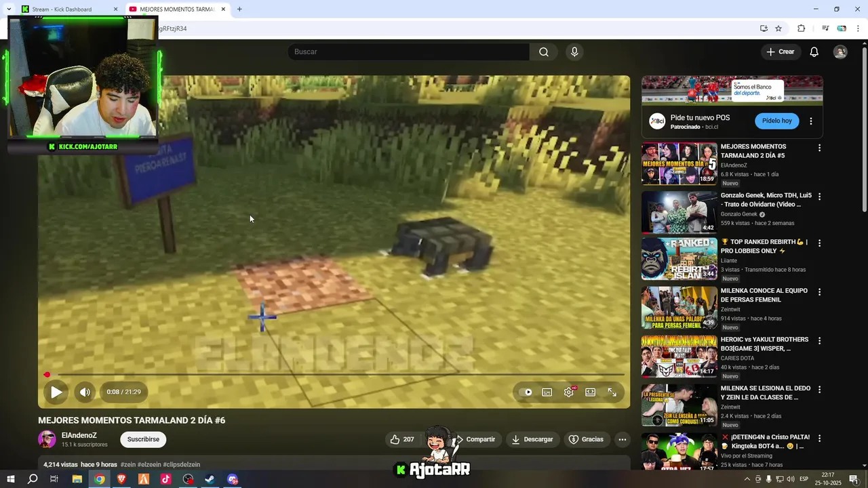Open menu for HEROIC vs YAKULT BROTHERS video
This screenshot has width=868, height=488.
[x=819, y=341]
